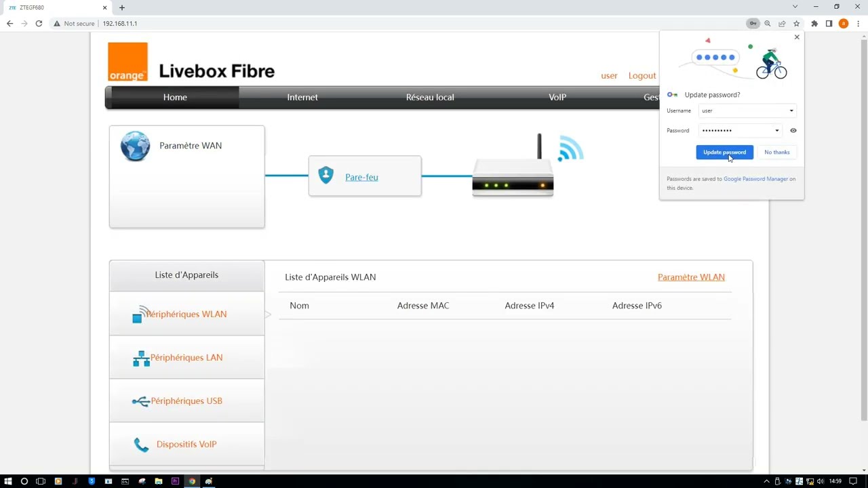Open a new browser tab
The image size is (868, 488).
[122, 7]
